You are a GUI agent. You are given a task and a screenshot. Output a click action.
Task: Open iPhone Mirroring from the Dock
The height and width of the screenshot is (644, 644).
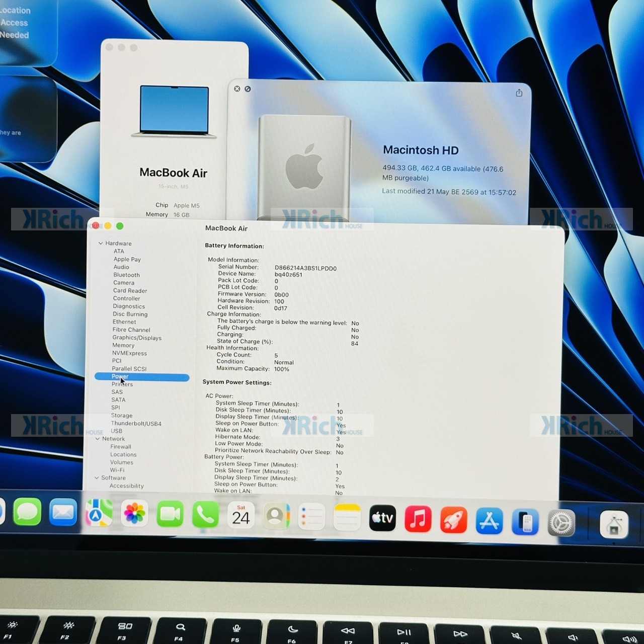coord(525,522)
